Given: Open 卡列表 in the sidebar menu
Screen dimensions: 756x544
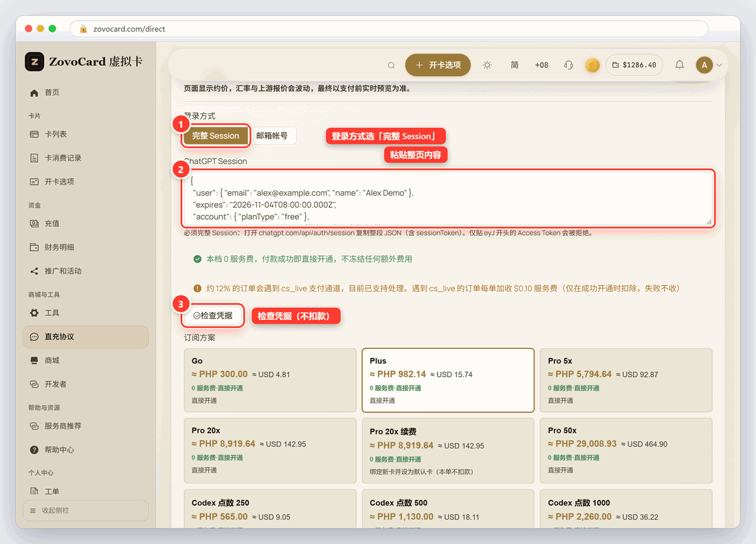Looking at the screenshot, I should tap(85, 135).
